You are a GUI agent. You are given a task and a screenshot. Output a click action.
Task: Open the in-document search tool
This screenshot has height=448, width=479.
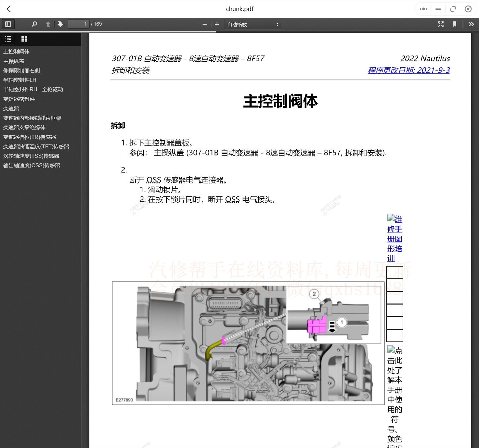34,24
